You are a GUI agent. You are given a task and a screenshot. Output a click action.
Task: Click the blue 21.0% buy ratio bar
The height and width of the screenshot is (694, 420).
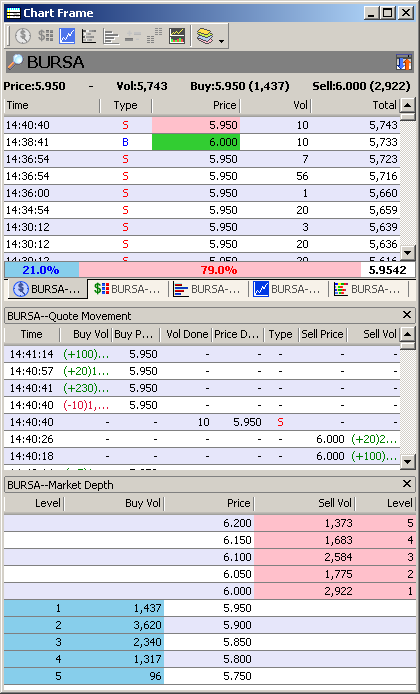pos(42,270)
